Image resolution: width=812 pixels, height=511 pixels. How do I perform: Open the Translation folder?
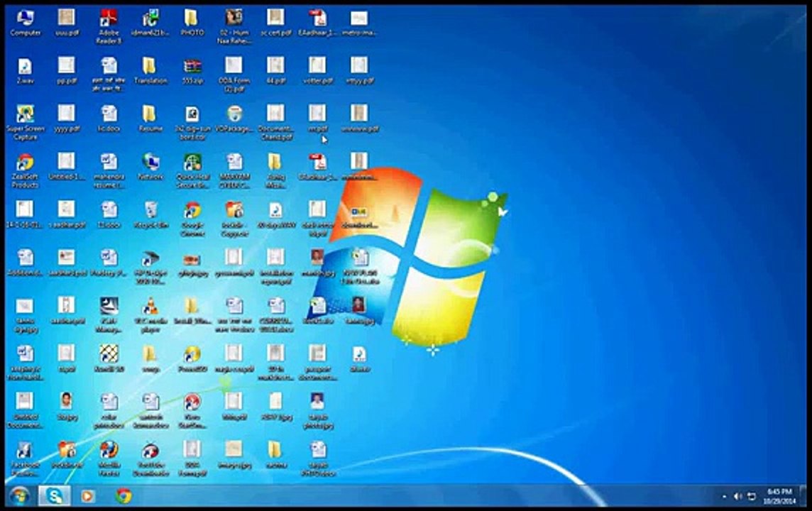click(x=150, y=72)
